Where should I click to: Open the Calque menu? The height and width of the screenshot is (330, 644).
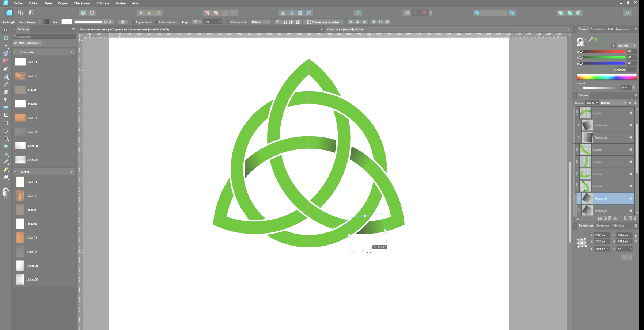(62, 3)
